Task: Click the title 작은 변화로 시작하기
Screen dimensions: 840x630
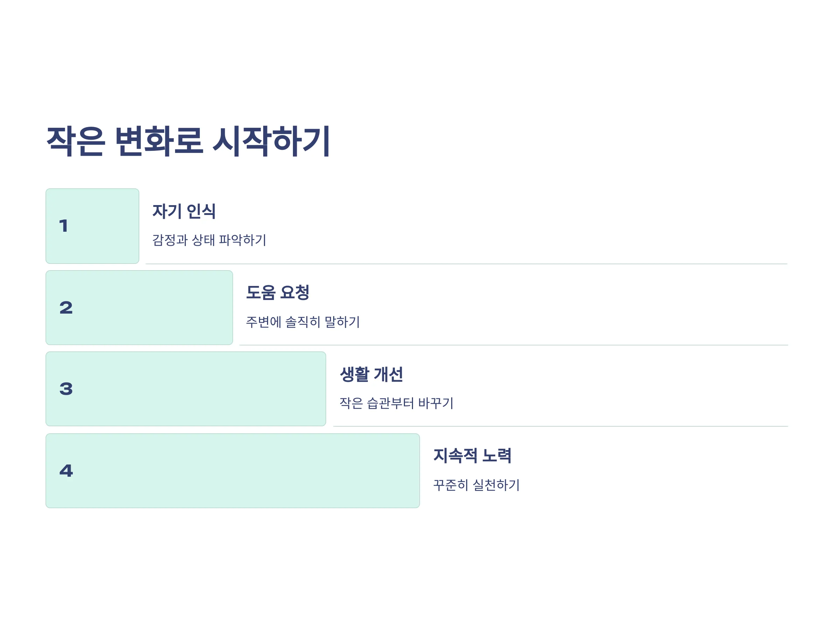Action: [x=188, y=141]
